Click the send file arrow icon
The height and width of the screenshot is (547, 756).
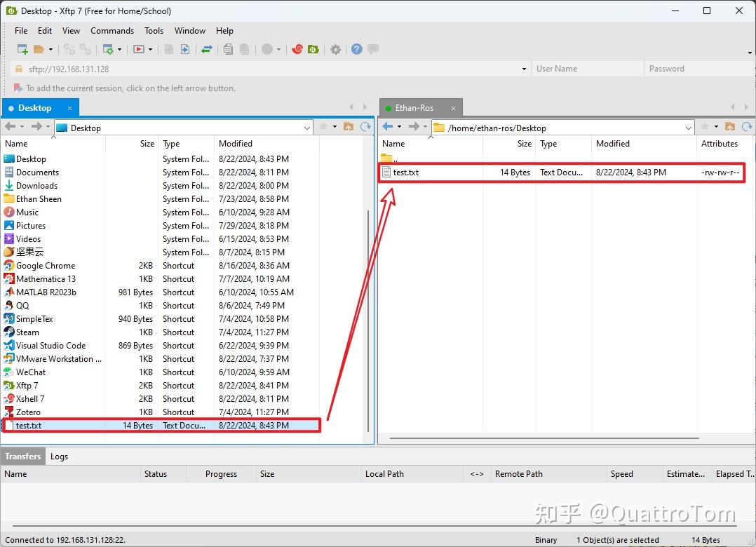click(x=185, y=49)
